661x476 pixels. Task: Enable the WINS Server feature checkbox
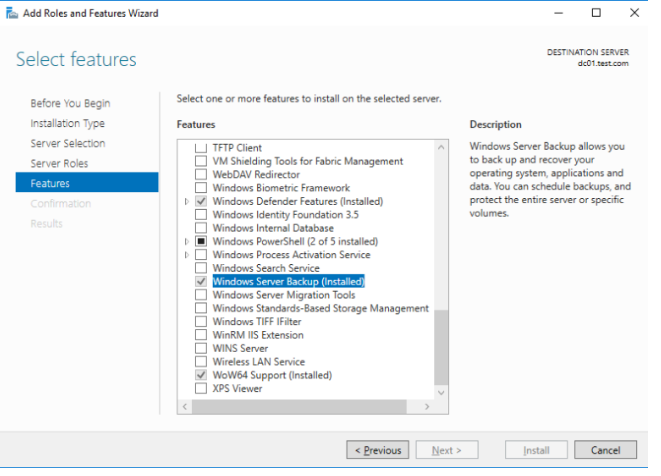pyautogui.click(x=201, y=348)
